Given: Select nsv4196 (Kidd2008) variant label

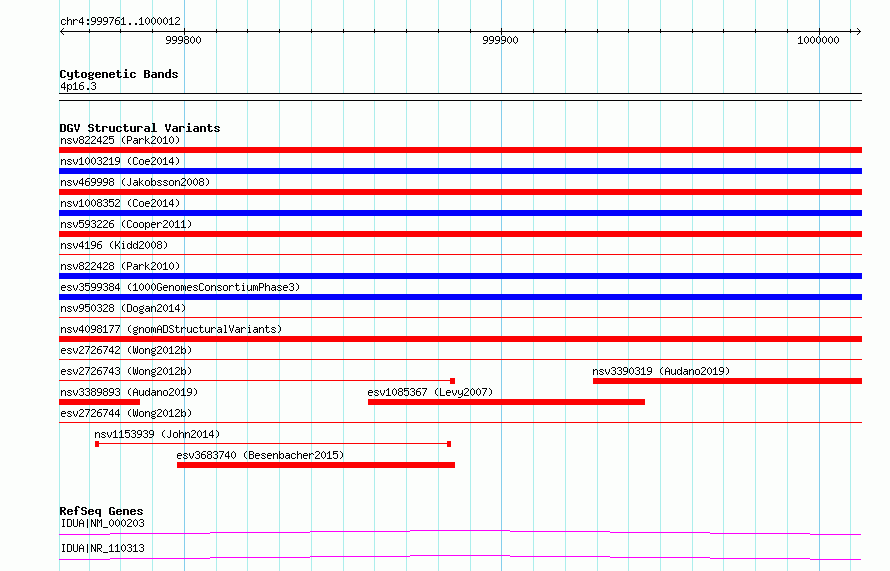Looking at the screenshot, I should pos(114,245).
